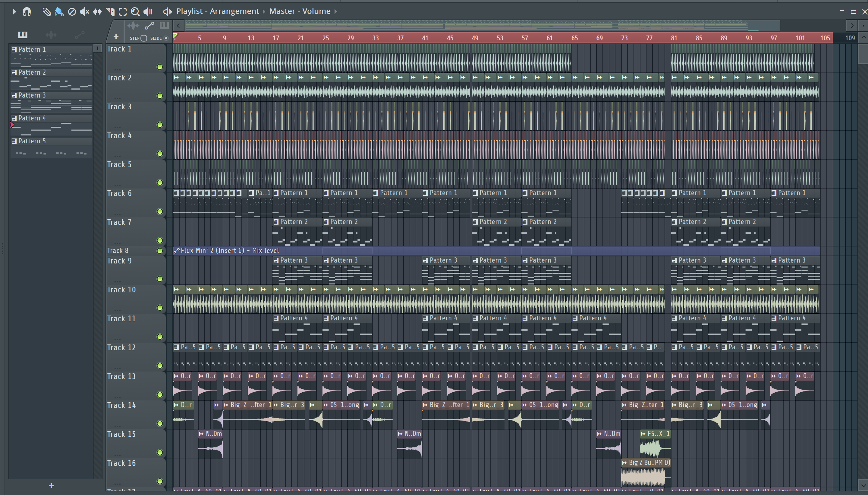
Task: Mute Track 2 with its green LED
Action: point(159,96)
